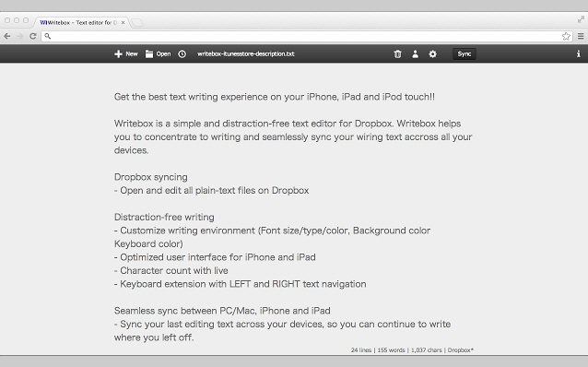Open preferences gear icon

click(433, 54)
